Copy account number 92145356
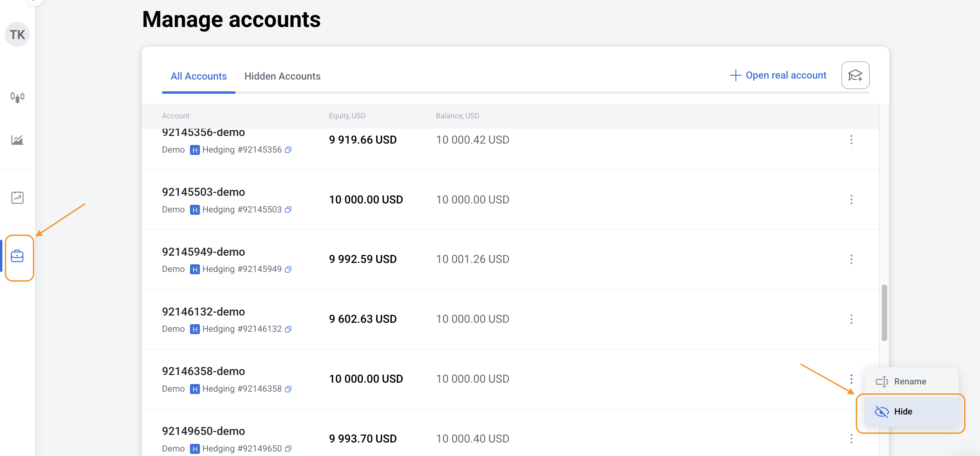The width and height of the screenshot is (980, 456). pos(288,150)
